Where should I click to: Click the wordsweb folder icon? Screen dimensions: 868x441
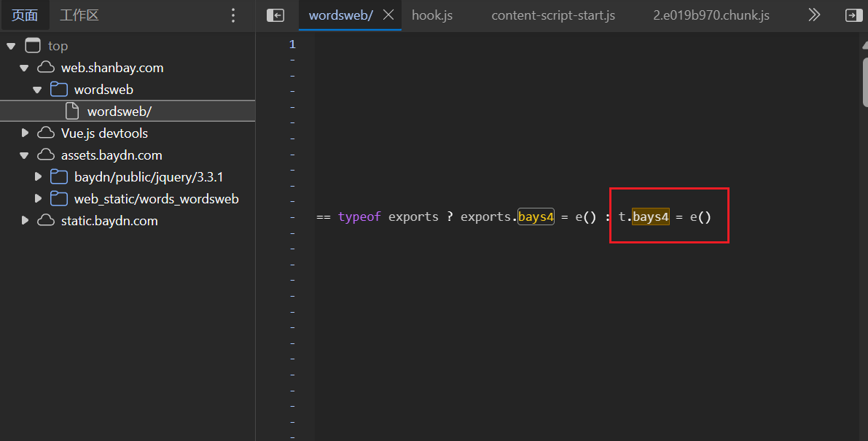59,90
